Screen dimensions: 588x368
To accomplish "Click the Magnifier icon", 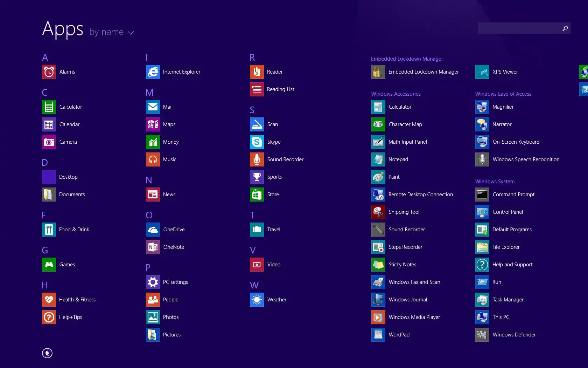I will pos(482,107).
